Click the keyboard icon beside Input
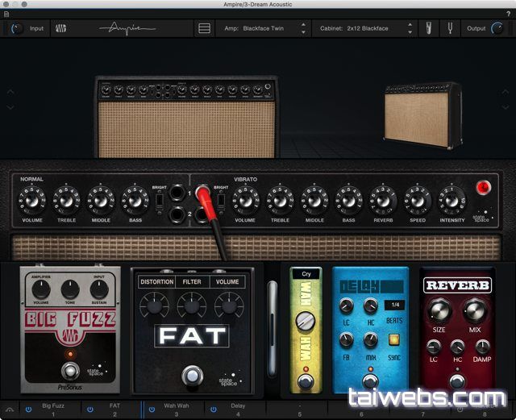This screenshot has width=516, height=420. (x=61, y=28)
